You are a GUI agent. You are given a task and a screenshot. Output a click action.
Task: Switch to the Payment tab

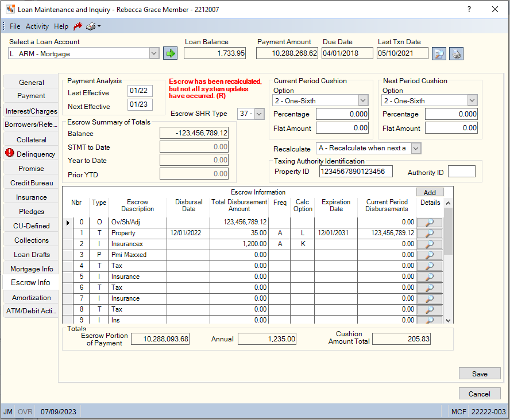pos(31,96)
